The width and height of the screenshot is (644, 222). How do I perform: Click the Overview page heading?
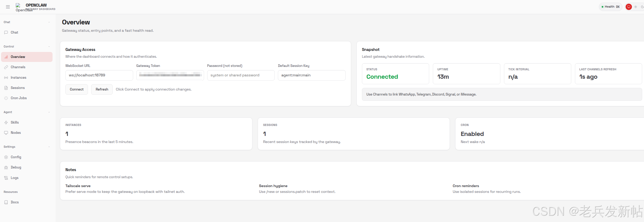tap(76, 22)
